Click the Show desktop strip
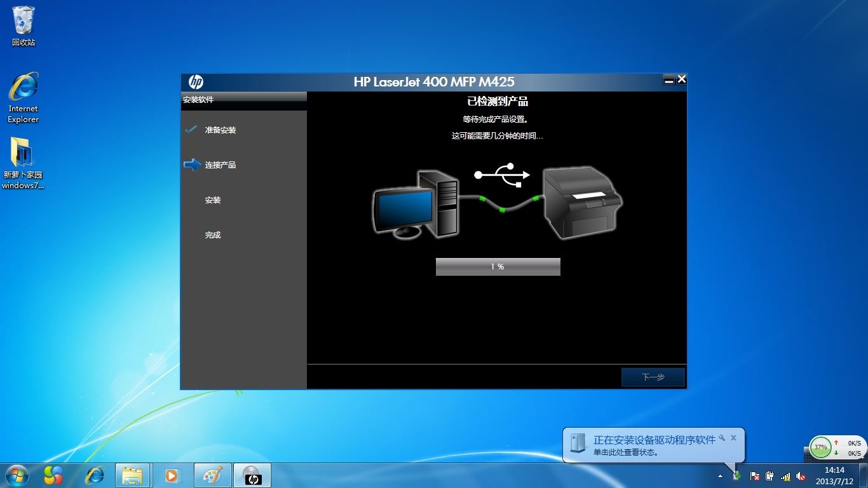Screen dimensions: 868x488 [863, 475]
